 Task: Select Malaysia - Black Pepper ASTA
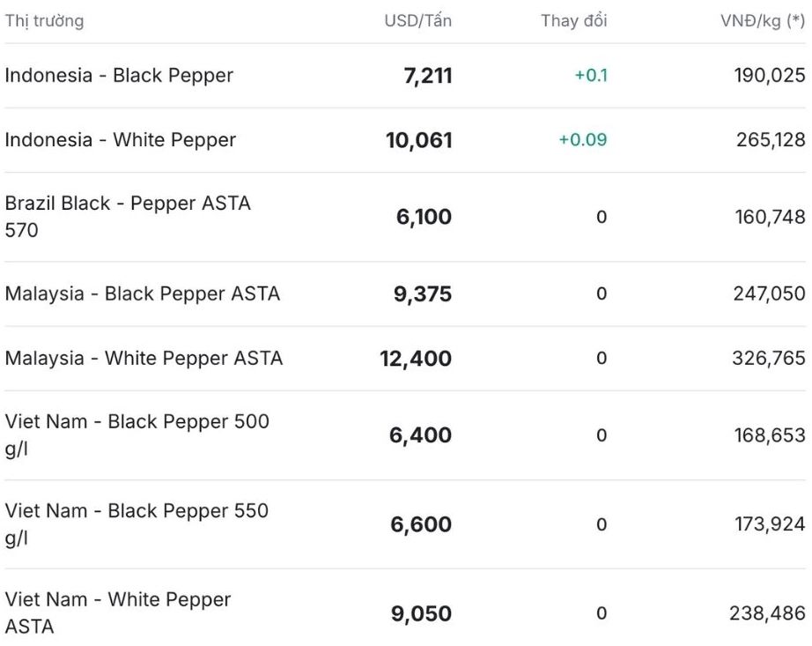pos(143,293)
